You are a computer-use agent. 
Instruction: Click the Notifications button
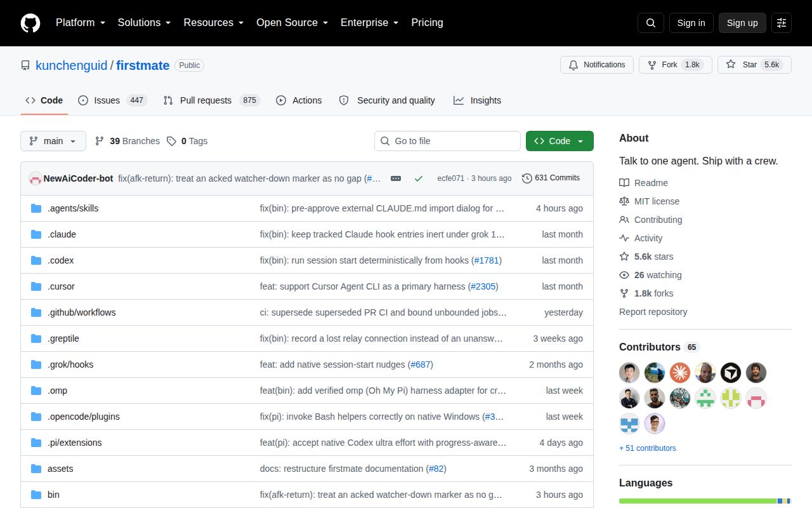(596, 65)
